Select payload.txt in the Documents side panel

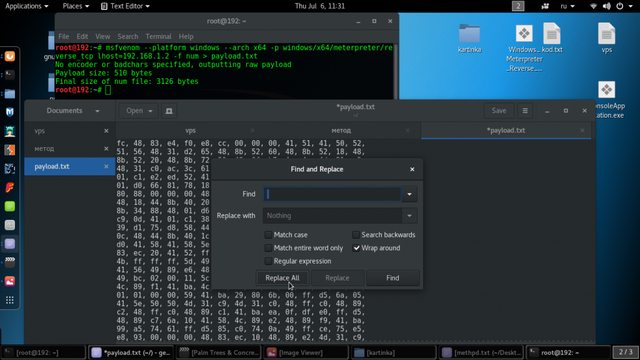(69, 167)
